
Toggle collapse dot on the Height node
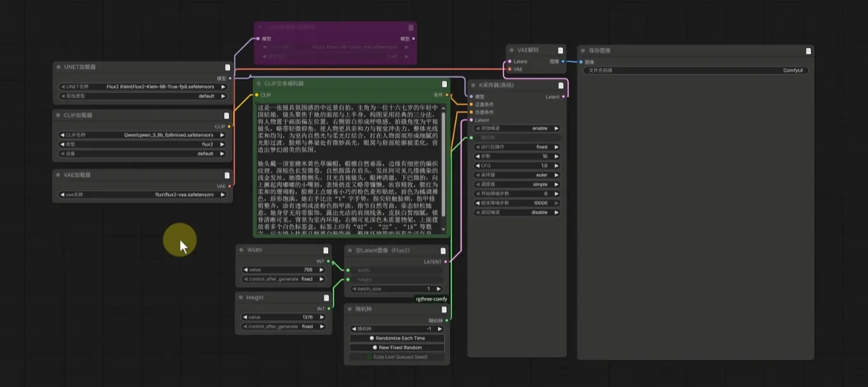click(x=242, y=297)
